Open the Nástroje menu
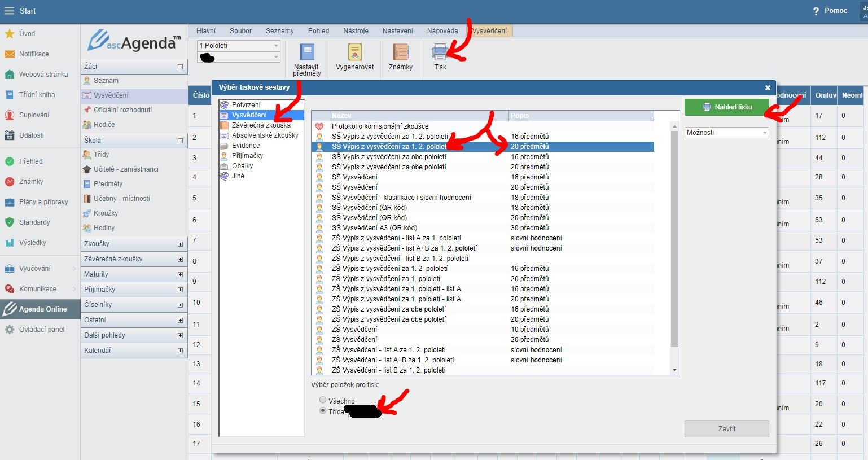868x460 pixels. click(356, 31)
